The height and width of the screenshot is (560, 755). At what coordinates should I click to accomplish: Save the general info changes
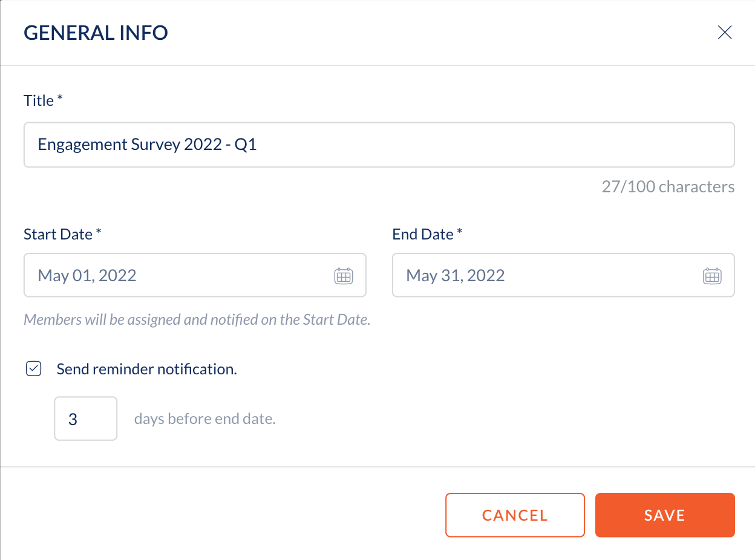(665, 515)
